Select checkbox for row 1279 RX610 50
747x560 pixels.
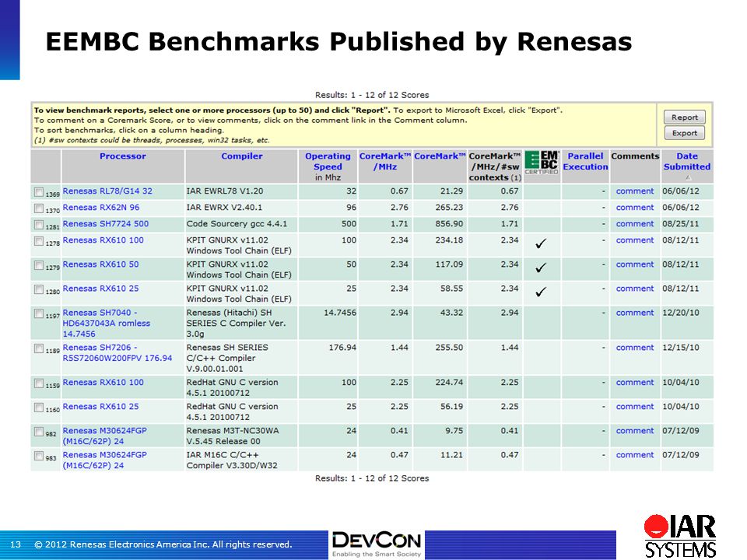pyautogui.click(x=39, y=265)
